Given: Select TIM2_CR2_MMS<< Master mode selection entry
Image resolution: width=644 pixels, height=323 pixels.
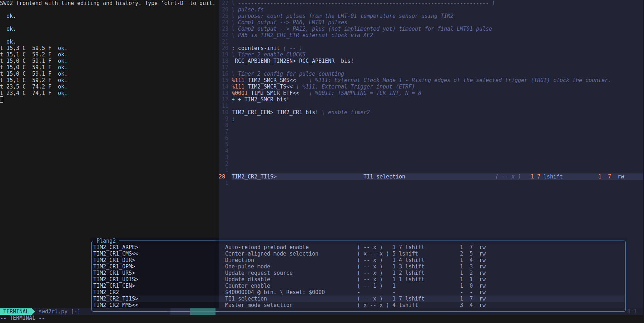Looking at the screenshot, I should pyautogui.click(x=116, y=305).
